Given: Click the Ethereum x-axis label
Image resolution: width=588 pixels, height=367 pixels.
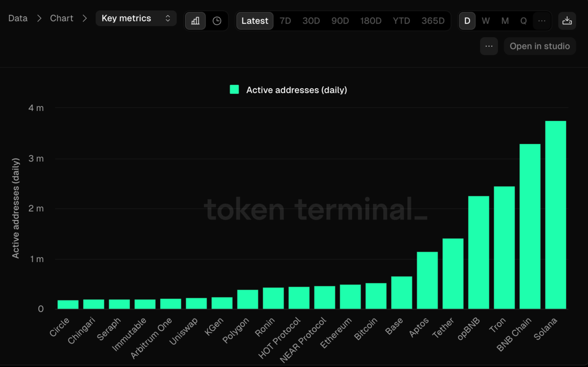Looking at the screenshot, I should 336,333.
